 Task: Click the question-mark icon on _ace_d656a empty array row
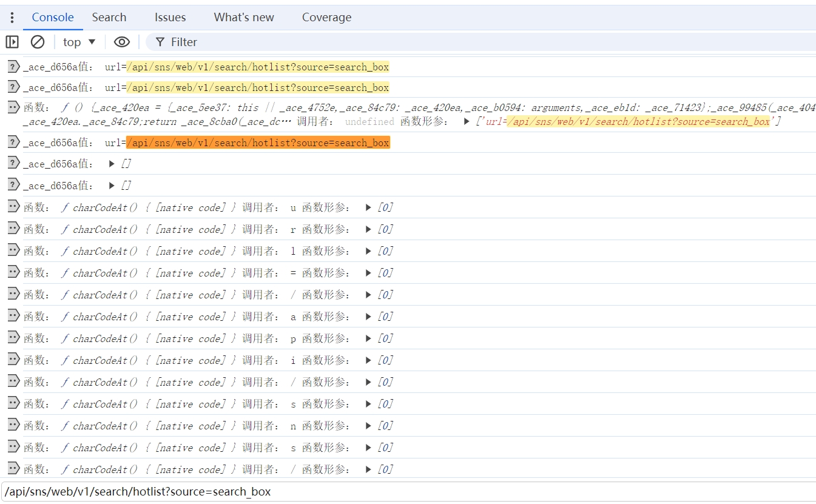click(13, 164)
